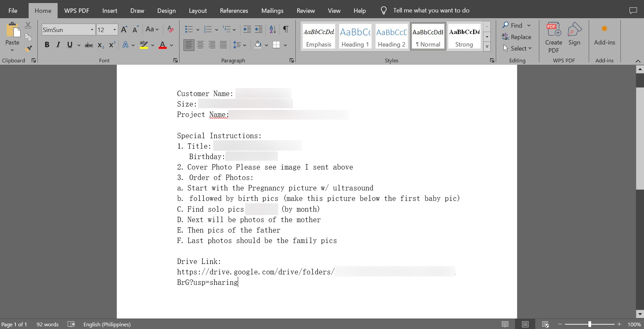Click the zoom slider handle
Image resolution: width=644 pixels, height=329 pixels.
point(590,324)
